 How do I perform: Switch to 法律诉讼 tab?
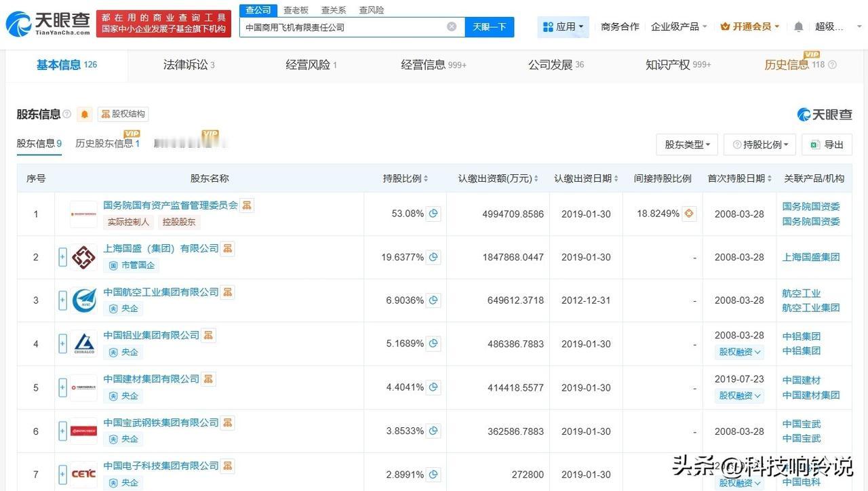(x=189, y=65)
